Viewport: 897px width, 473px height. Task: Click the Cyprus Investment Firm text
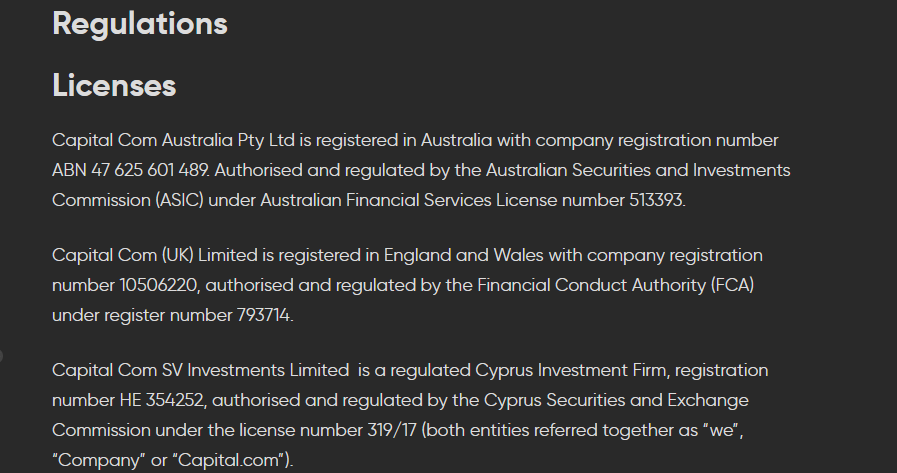point(570,370)
